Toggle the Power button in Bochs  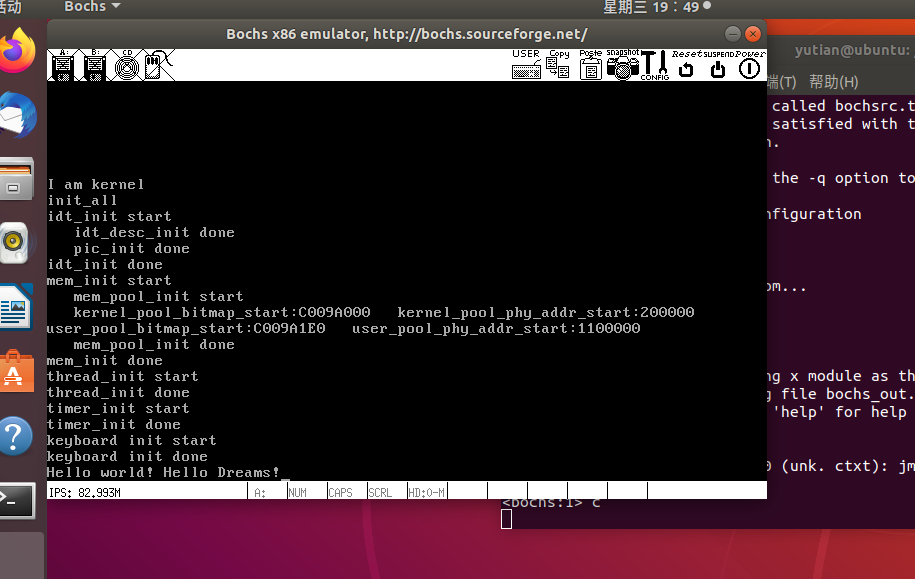tap(749, 65)
